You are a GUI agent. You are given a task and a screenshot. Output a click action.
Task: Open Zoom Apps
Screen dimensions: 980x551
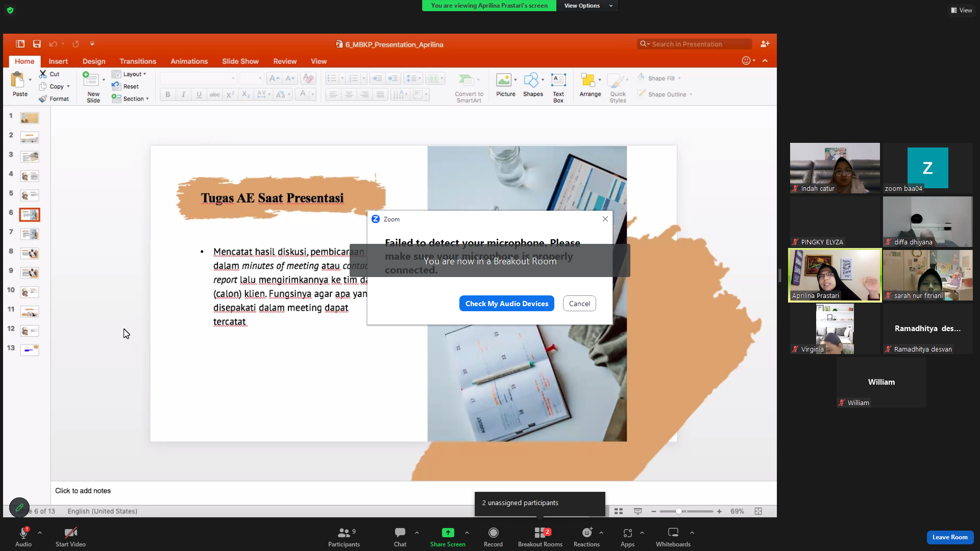(x=627, y=537)
